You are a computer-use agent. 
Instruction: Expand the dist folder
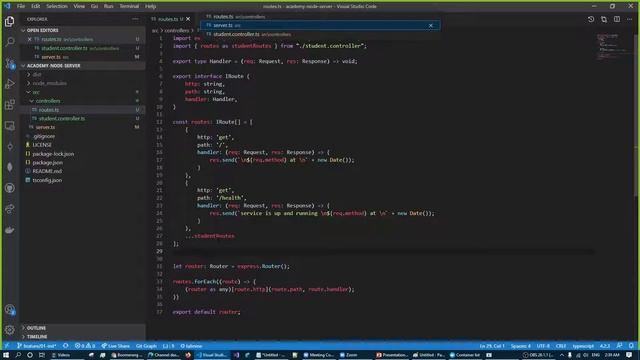coord(37,74)
